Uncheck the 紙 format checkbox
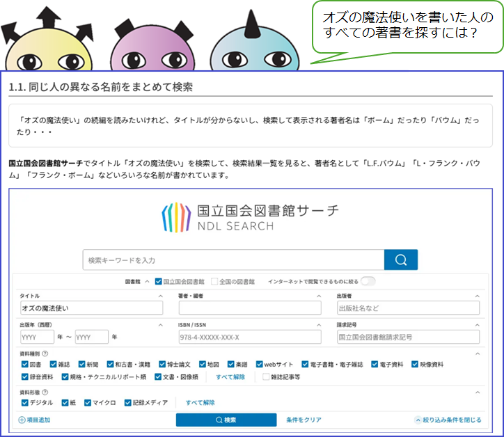504x437 pixels. point(65,403)
